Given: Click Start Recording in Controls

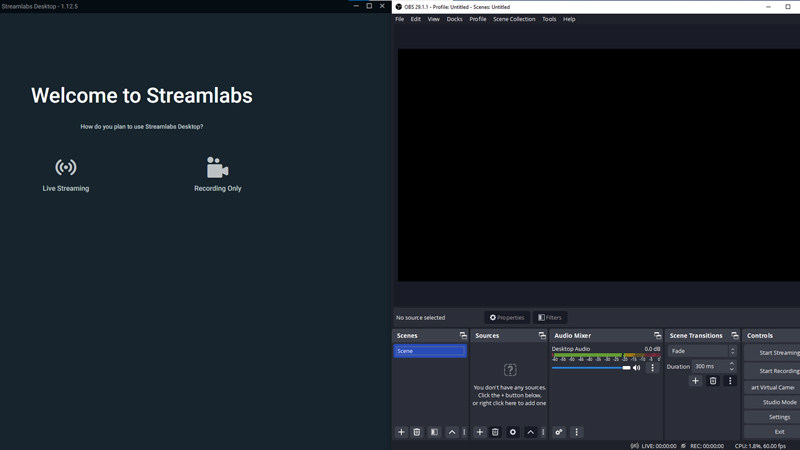Looking at the screenshot, I should coord(772,371).
